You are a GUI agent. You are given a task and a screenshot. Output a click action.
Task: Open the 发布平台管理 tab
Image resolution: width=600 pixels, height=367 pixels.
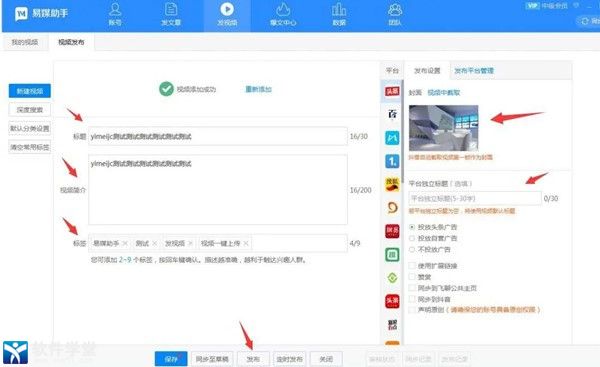474,71
